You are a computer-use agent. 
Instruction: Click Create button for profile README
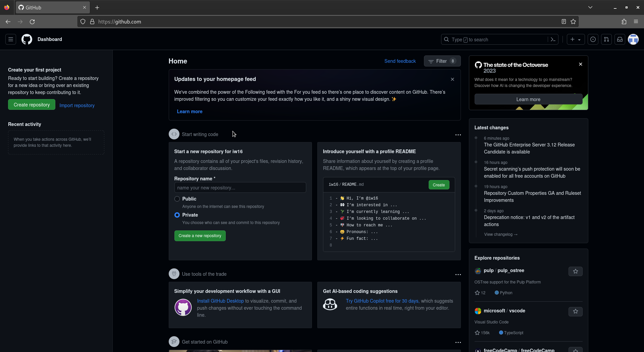pyautogui.click(x=439, y=185)
